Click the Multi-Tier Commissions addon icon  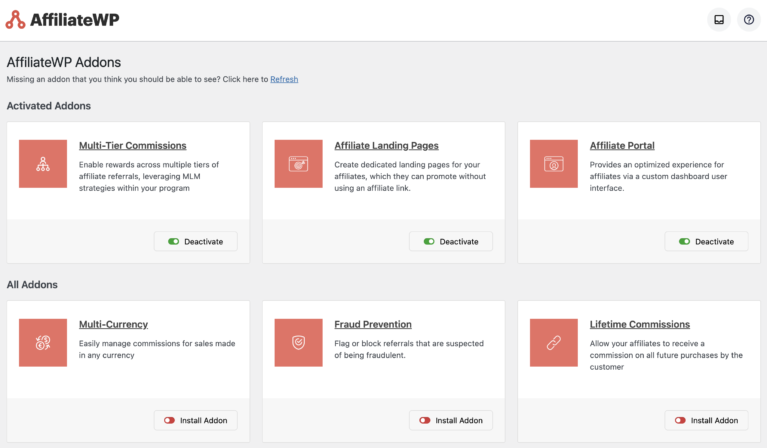(43, 164)
